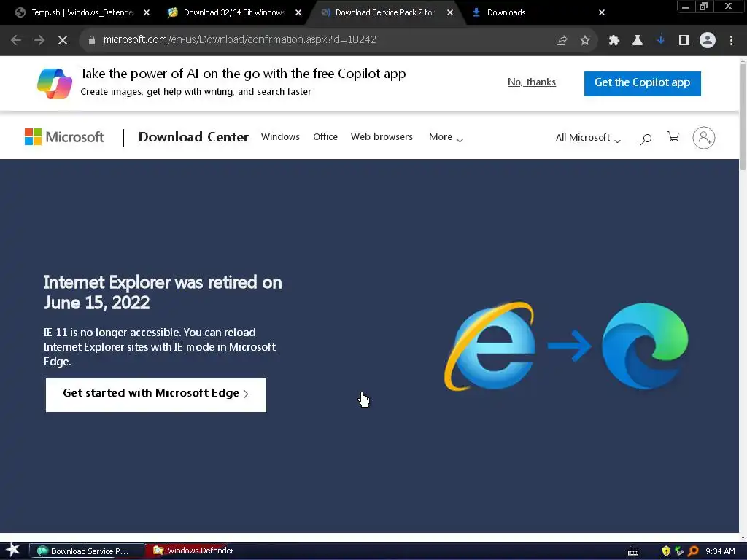Screen dimensions: 747x560
Task: Click the Copilot banner headline text
Action: click(x=243, y=74)
